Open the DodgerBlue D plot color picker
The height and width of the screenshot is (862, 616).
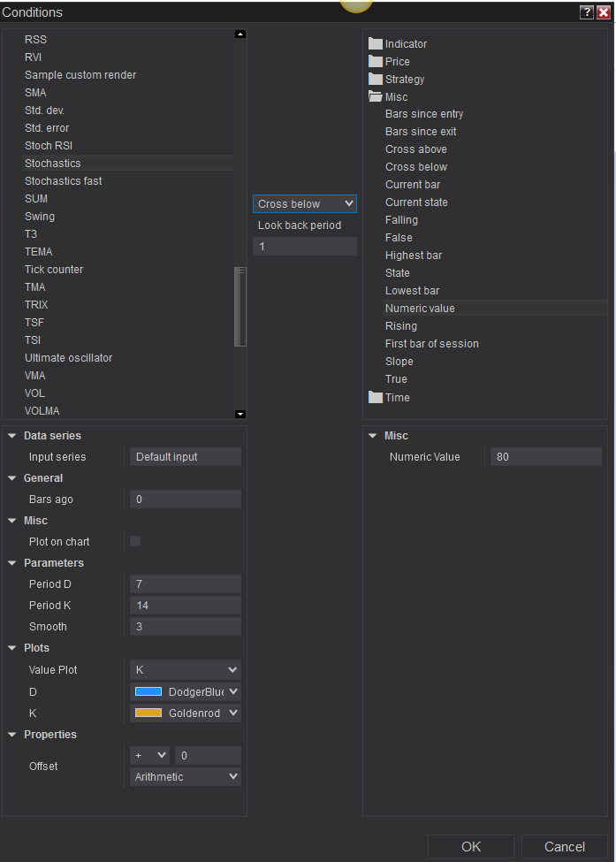pos(186,692)
